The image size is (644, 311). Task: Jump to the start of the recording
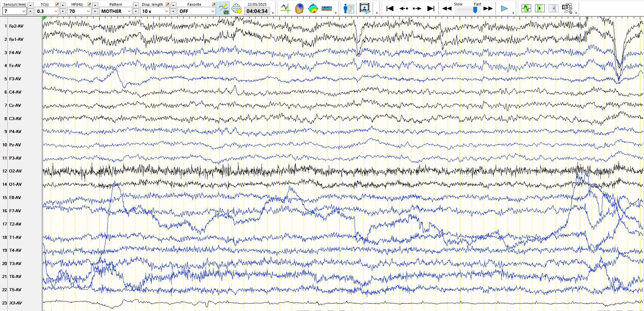(x=390, y=9)
